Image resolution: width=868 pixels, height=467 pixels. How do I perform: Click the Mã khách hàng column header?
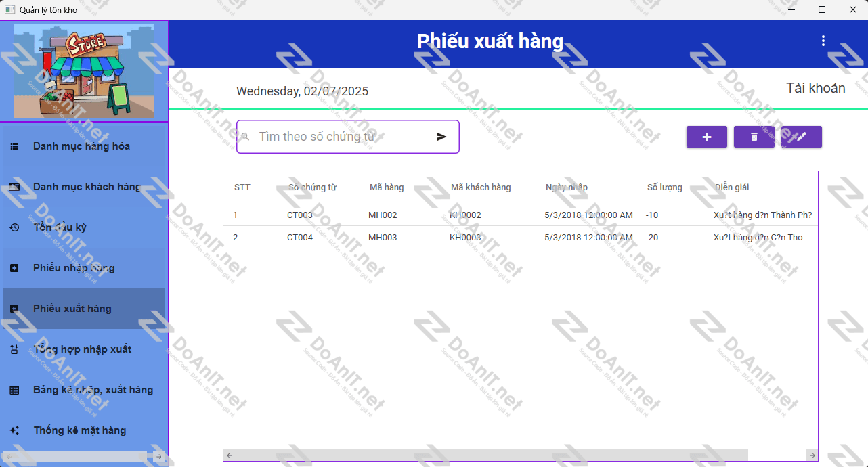[481, 187]
